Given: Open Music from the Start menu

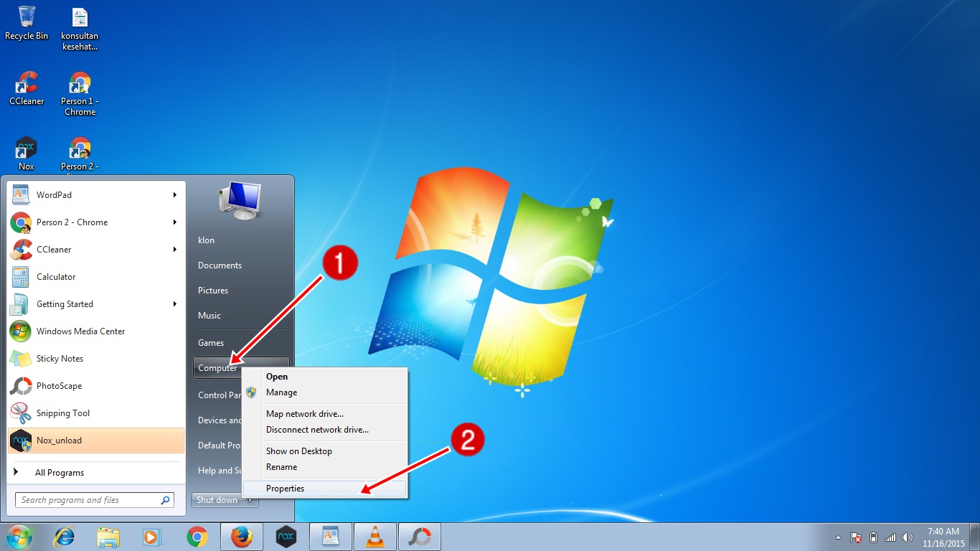Looking at the screenshot, I should (x=209, y=316).
